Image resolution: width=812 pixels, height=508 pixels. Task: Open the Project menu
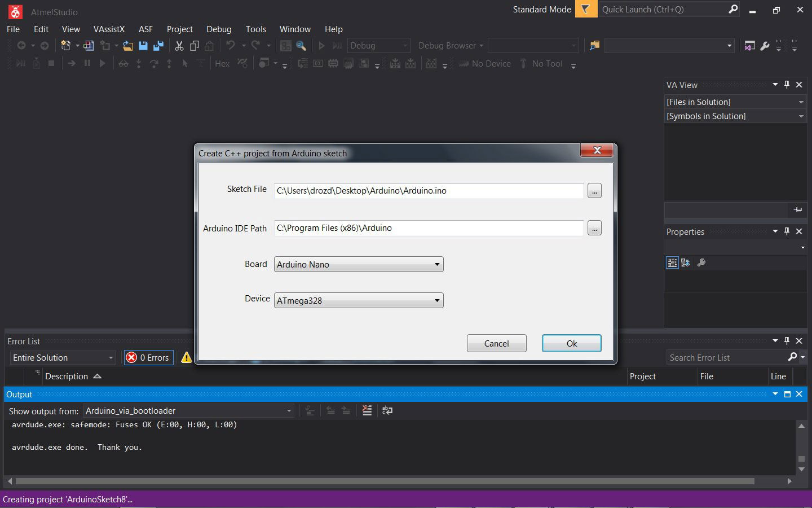point(180,29)
